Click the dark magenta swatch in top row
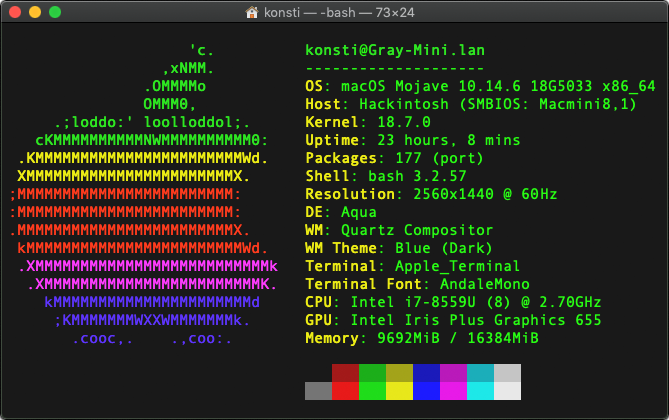The width and height of the screenshot is (669, 420). (454, 373)
